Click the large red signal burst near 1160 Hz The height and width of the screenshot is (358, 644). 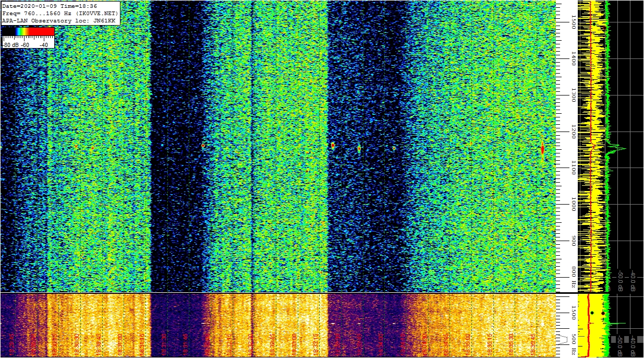[x=542, y=149]
